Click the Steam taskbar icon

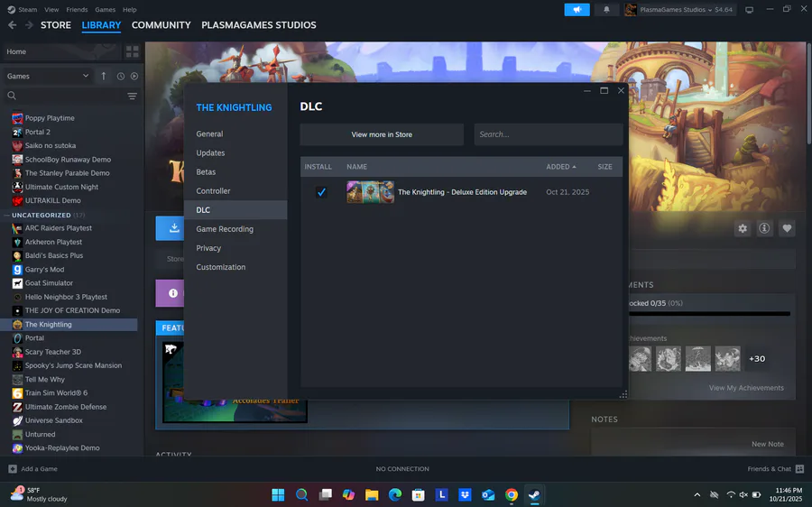534,494
